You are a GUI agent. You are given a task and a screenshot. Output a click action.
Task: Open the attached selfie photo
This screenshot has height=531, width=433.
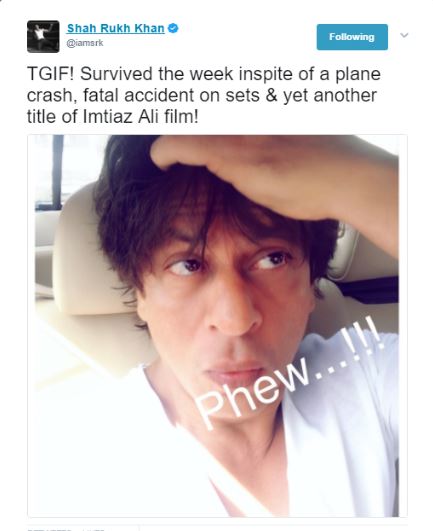pos(217,326)
